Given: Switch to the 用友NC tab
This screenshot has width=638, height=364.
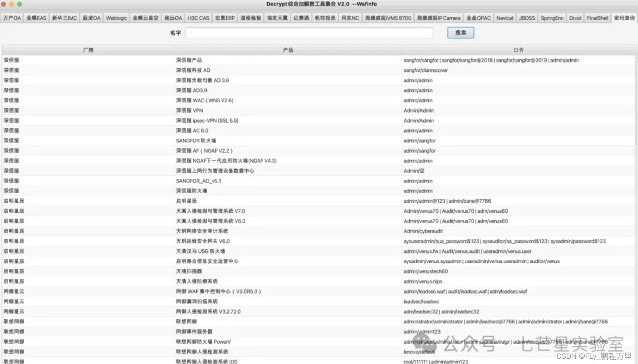Looking at the screenshot, I should (350, 18).
